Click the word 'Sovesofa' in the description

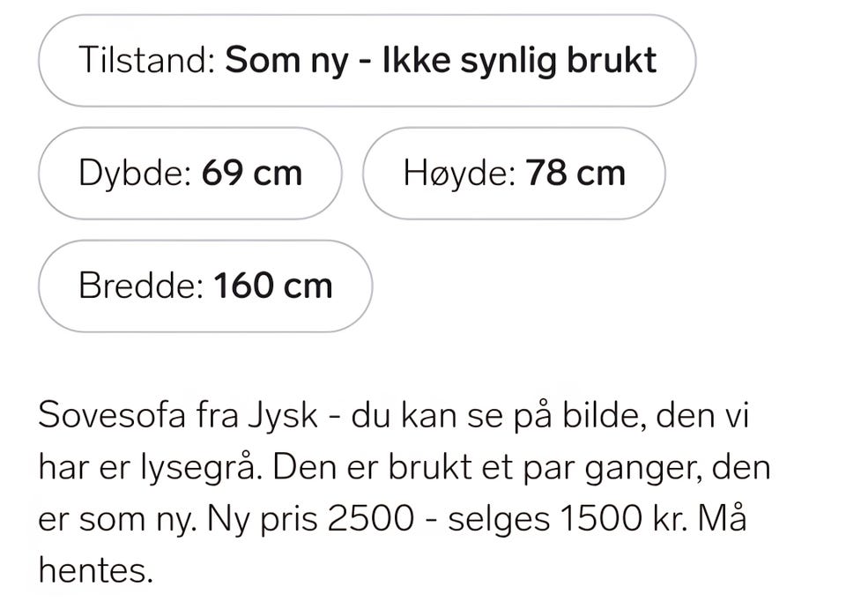click(112, 415)
